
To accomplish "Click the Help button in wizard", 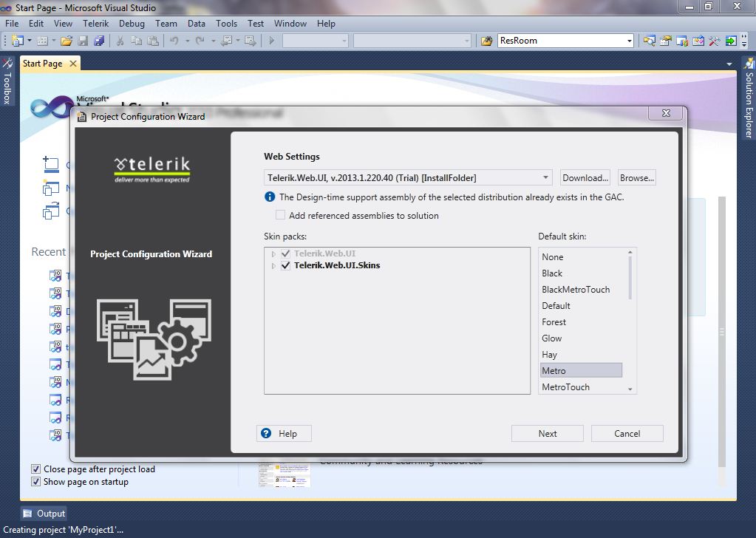I will (284, 433).
